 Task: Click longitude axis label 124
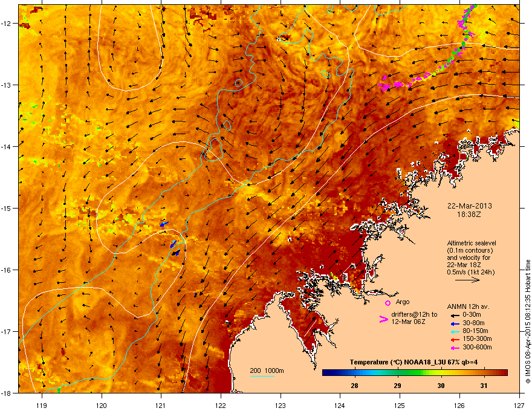(340, 406)
